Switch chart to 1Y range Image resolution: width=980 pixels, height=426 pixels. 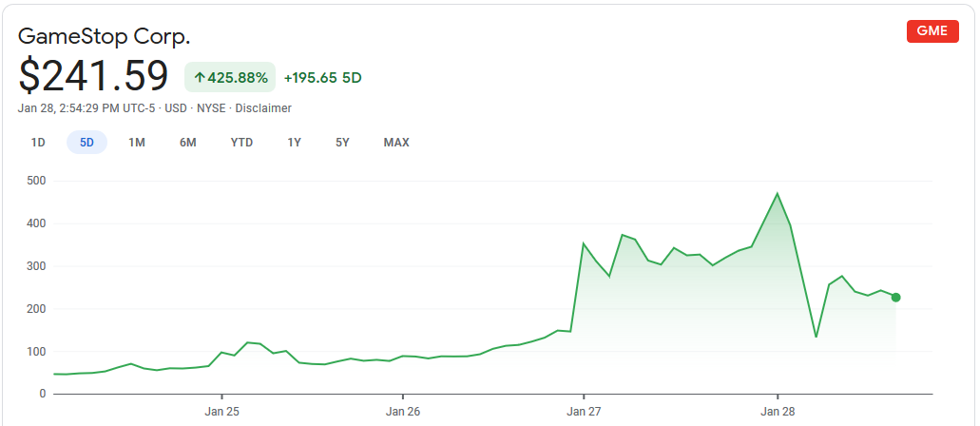pos(295,143)
